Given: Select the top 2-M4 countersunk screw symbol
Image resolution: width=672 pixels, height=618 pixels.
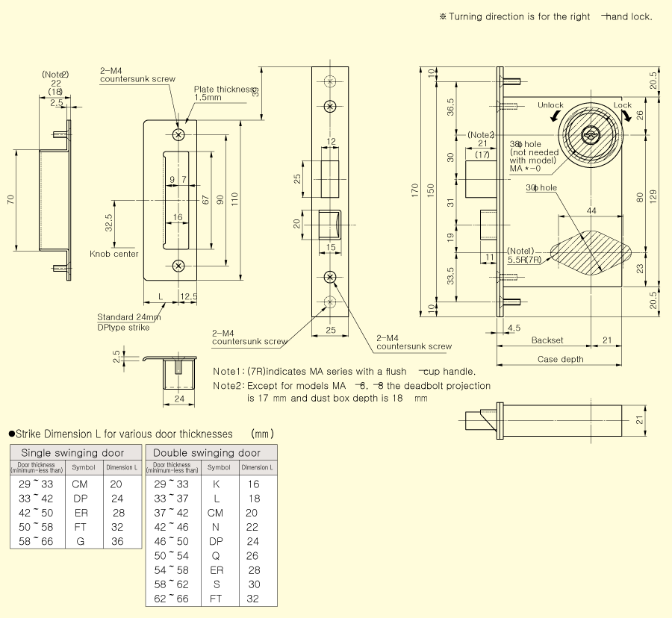Looking at the screenshot, I should point(178,134).
